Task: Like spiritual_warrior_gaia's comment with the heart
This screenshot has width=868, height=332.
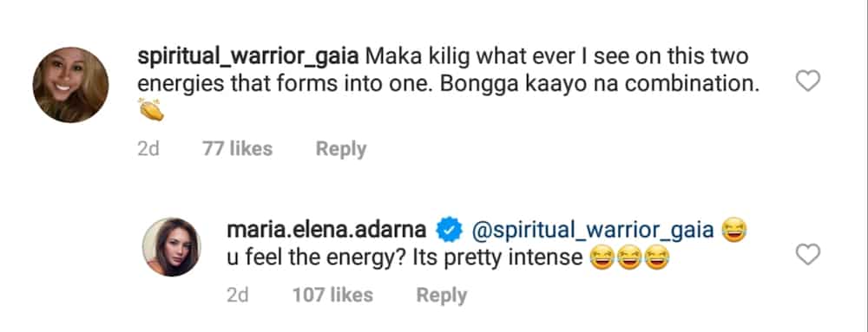Action: pyautogui.click(x=807, y=81)
